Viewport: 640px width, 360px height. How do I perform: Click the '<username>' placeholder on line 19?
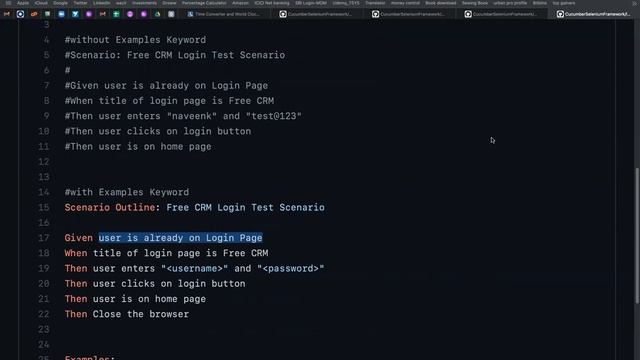pyautogui.click(x=194, y=269)
